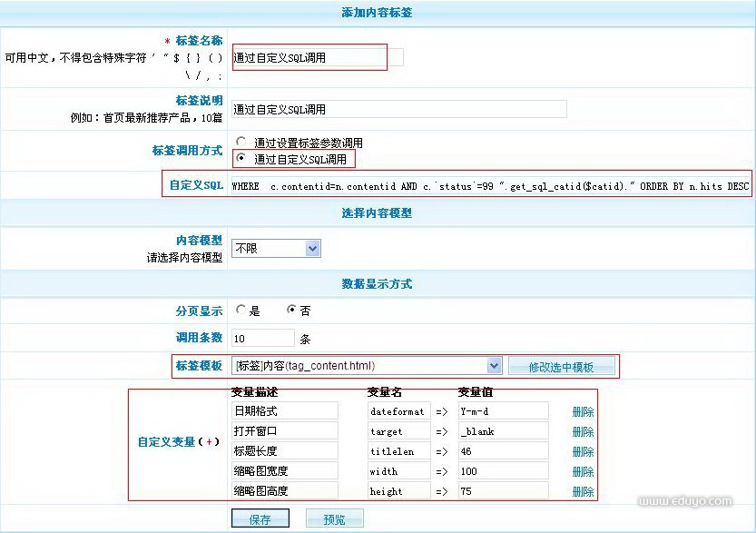Delete the 缩略图高度 variable row
756x533 pixels.
point(583,491)
